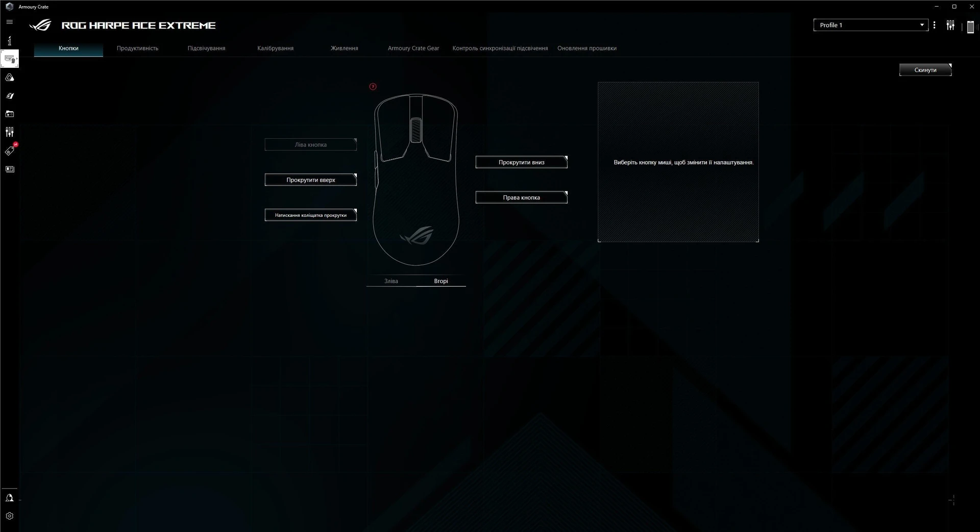Click the Скинути reset button
The image size is (980, 532).
pos(925,70)
